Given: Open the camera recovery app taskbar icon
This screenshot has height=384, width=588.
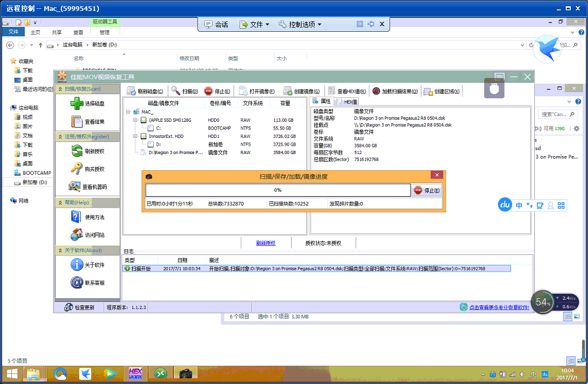Looking at the screenshot, I should click(x=185, y=374).
